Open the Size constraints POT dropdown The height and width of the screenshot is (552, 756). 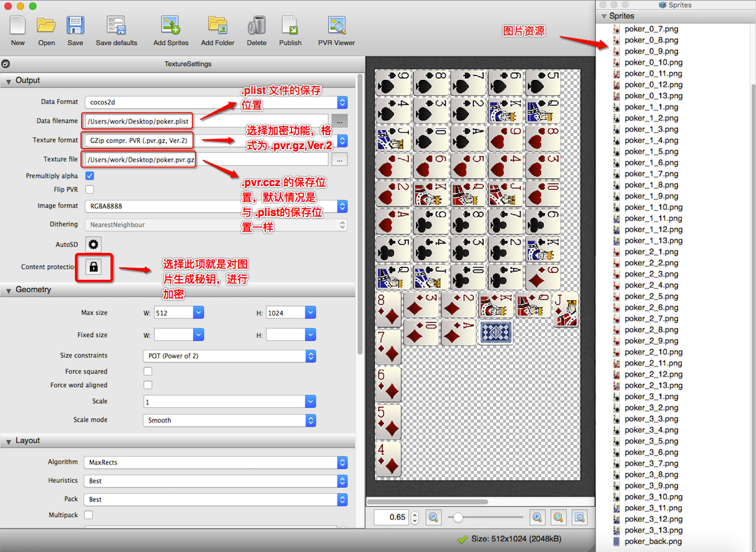(229, 356)
